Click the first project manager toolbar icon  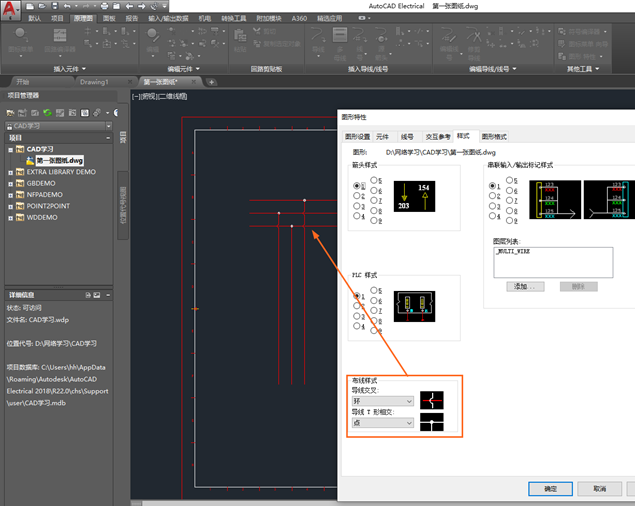[x=11, y=113]
